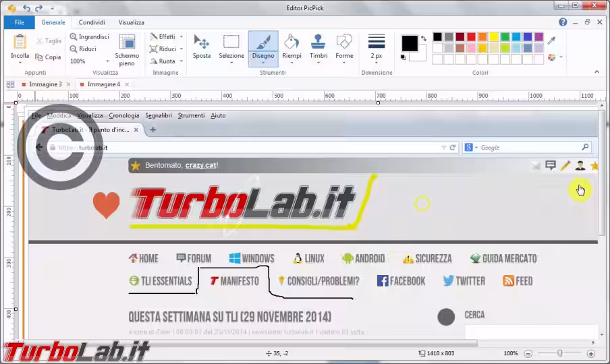The image size is (610, 364).
Task: Close the Immagine 3 tab
Action: 68,84
